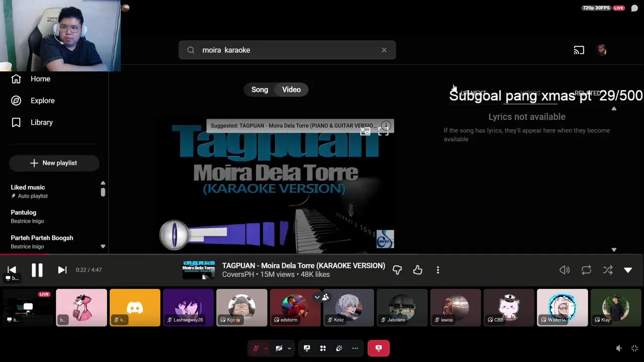Viewport: 644px width, 362px height.
Task: Select Kokz's participant tile
Action: click(349, 308)
